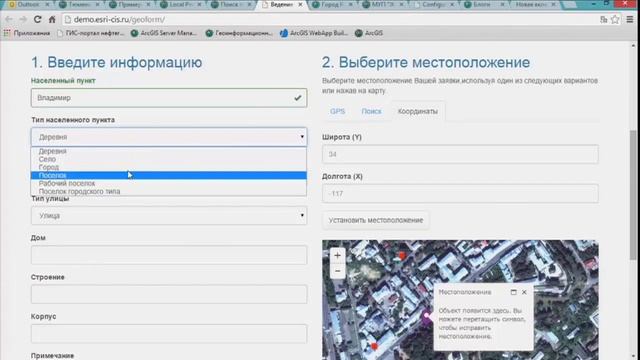Click the magenta location marker on map

427,316
